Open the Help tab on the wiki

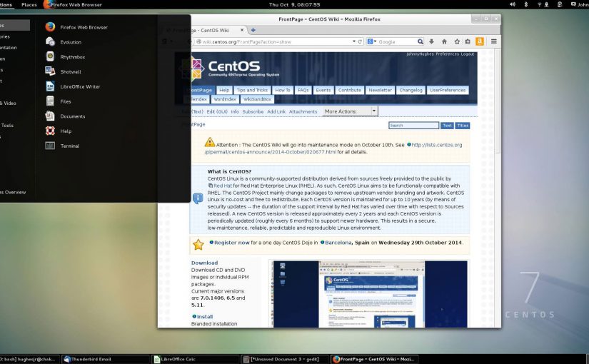(x=224, y=90)
